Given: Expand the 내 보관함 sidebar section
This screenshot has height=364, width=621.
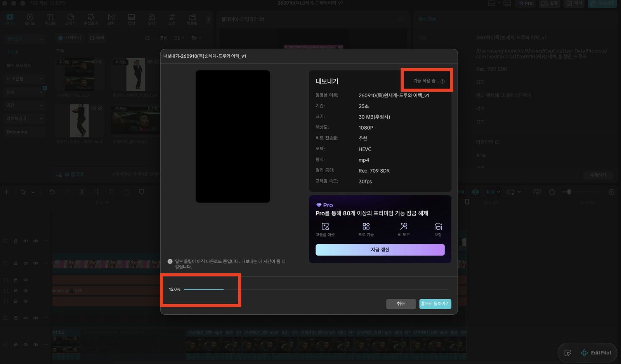Looking at the screenshot, I should [x=41, y=79].
